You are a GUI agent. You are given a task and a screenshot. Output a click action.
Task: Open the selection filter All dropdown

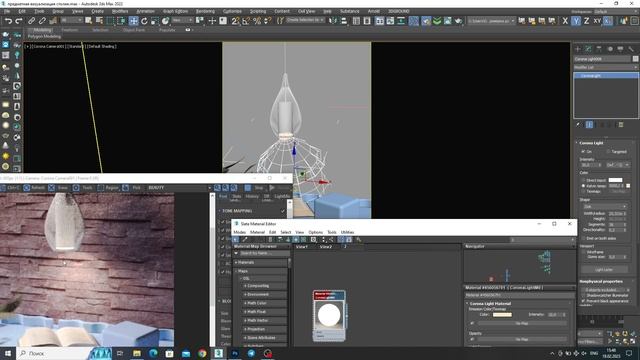(x=71, y=20)
